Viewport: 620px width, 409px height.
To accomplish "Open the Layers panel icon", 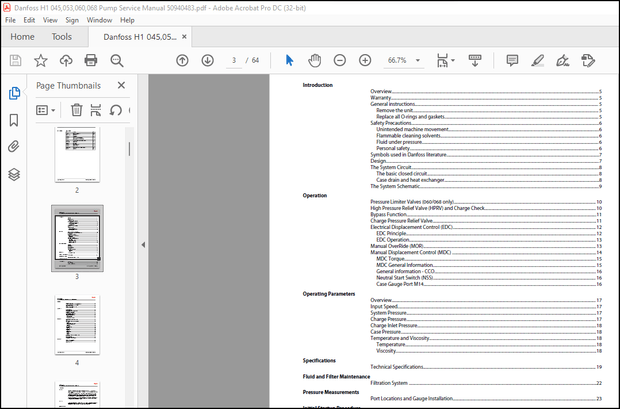I will [x=14, y=174].
